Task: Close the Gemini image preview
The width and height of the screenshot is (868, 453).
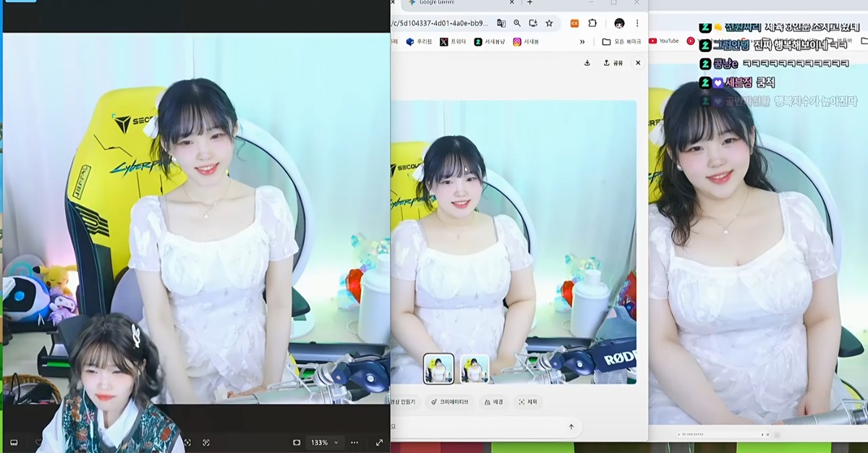Action: 637,63
